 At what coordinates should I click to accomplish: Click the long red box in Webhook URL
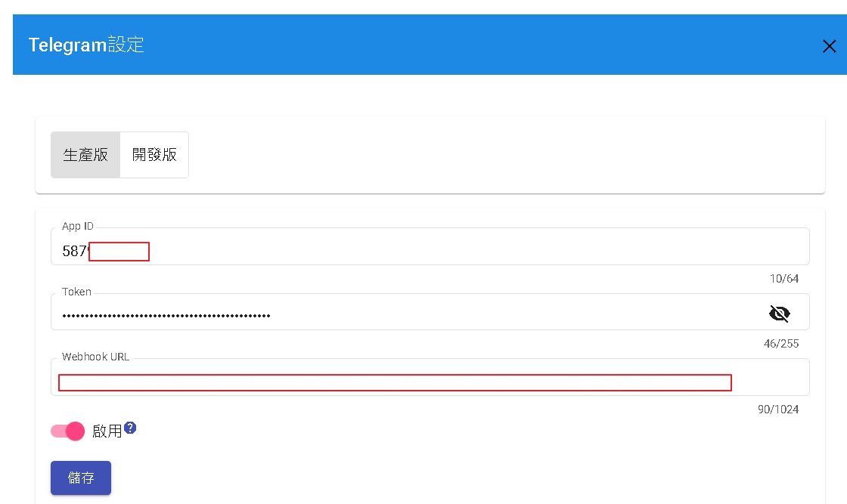[x=395, y=382]
